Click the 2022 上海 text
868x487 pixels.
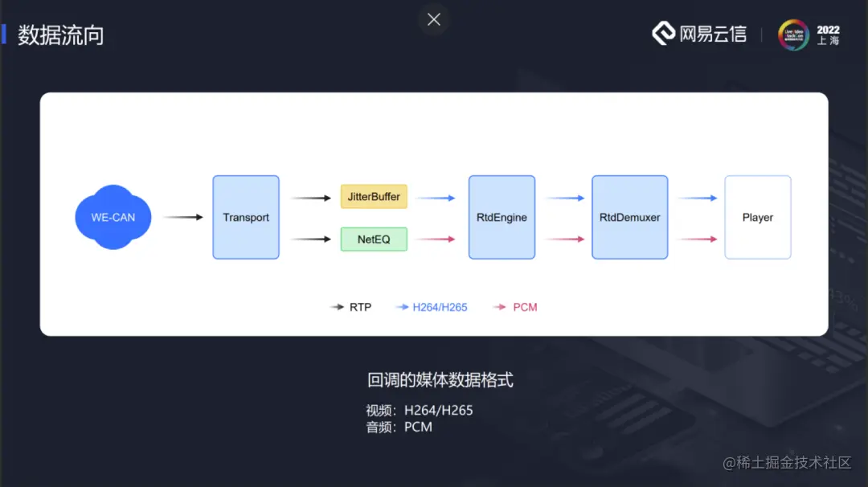[828, 35]
